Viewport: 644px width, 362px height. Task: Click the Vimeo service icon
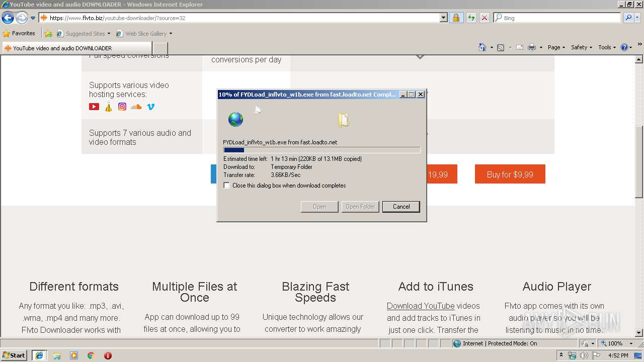(x=150, y=107)
